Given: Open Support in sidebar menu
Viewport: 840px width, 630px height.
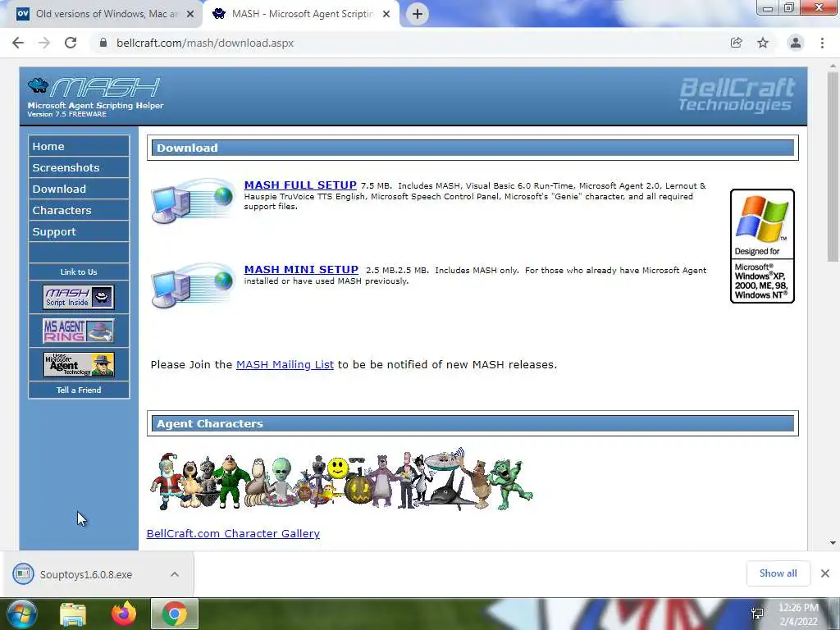Looking at the screenshot, I should tap(79, 232).
